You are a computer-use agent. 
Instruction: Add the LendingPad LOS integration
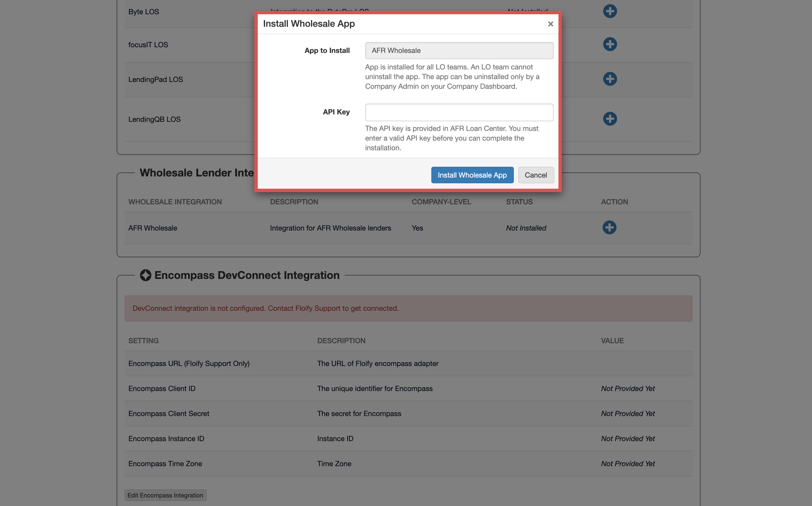pos(610,79)
